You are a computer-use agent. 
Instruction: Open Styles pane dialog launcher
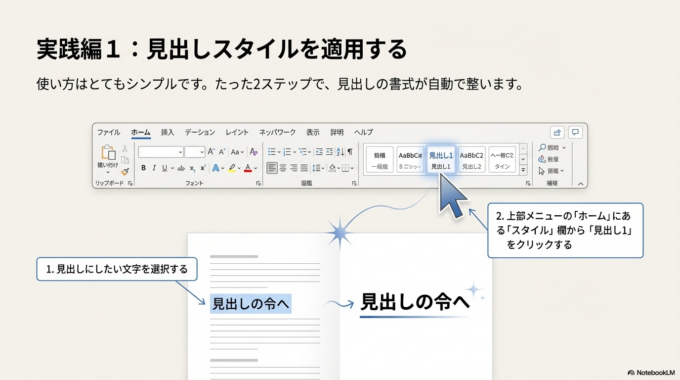point(528,183)
